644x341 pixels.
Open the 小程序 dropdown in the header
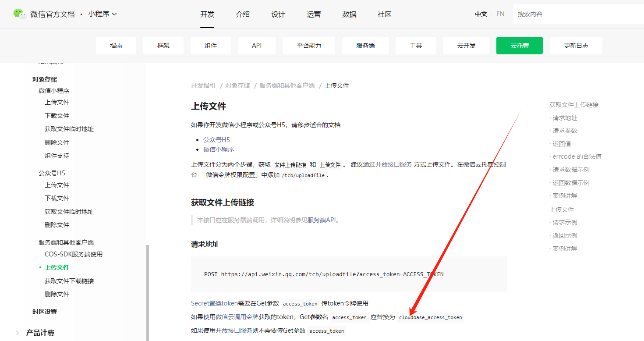point(103,14)
